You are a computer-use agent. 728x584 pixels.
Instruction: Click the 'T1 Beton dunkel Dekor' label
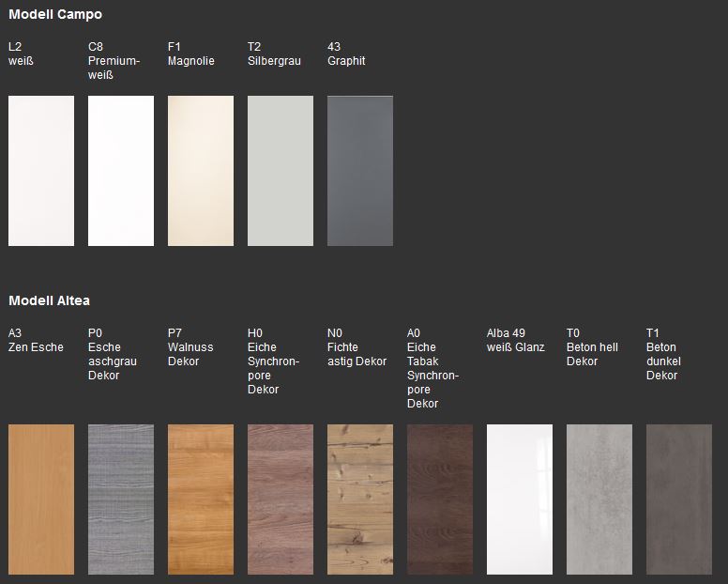pos(663,354)
